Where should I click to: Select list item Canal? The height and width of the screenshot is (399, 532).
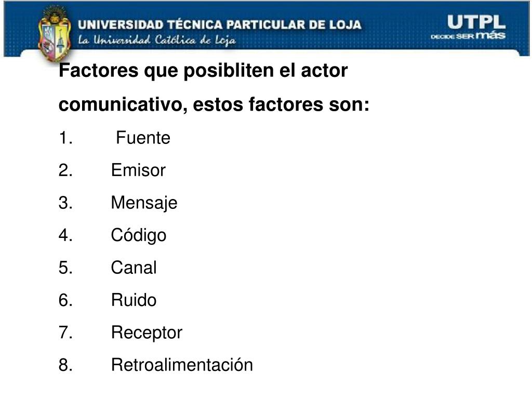pos(134,268)
